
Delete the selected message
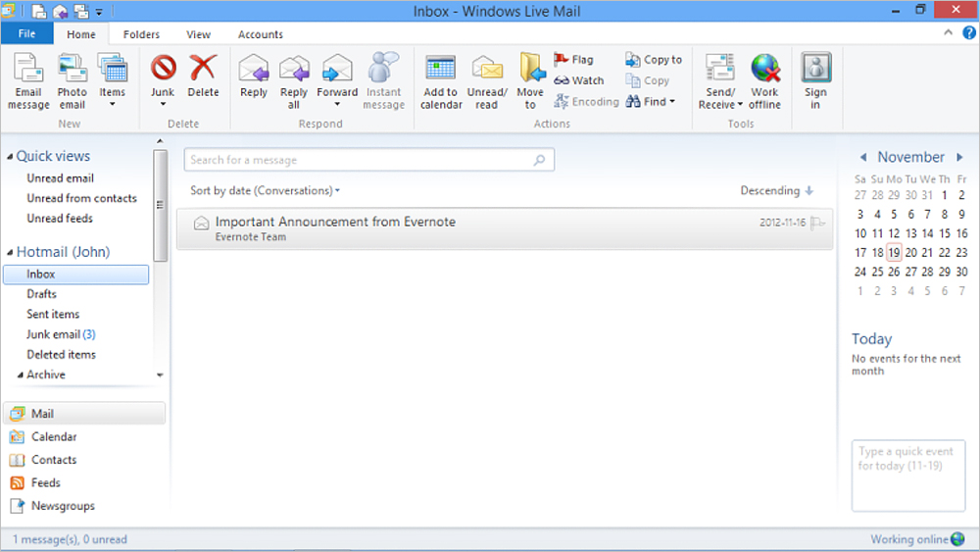203,76
